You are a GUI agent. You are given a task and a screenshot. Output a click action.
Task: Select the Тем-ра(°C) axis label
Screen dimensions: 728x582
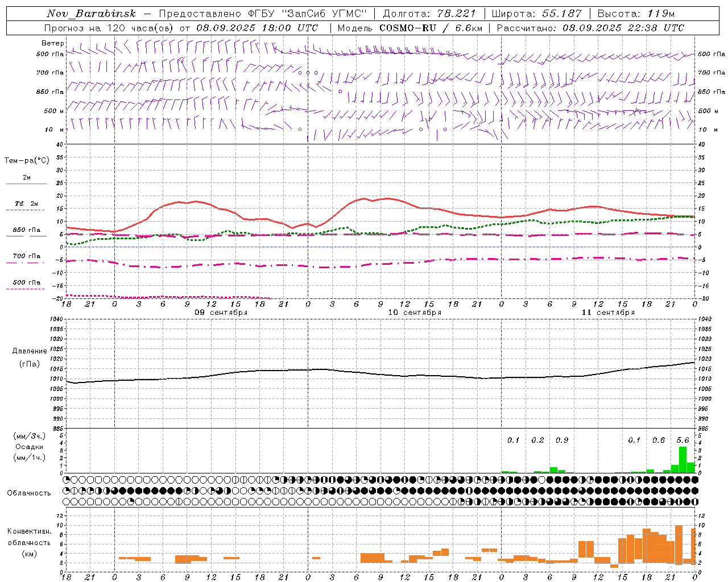27,161
